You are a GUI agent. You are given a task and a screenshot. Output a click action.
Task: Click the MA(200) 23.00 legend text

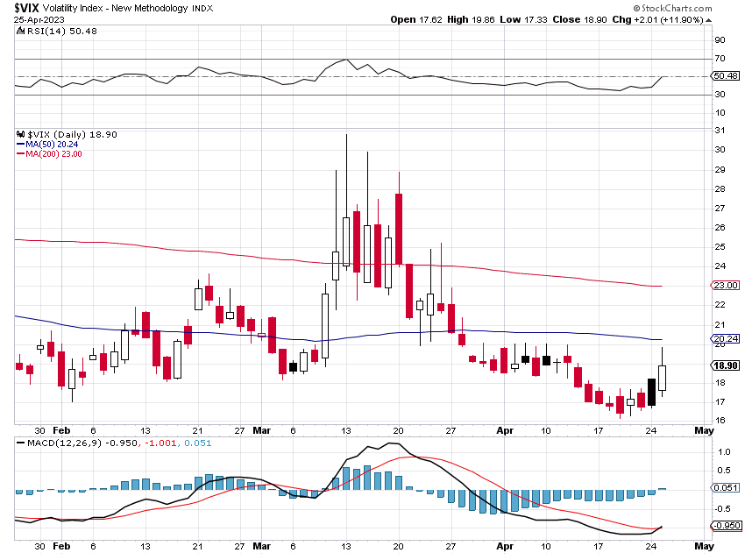pyautogui.click(x=53, y=154)
